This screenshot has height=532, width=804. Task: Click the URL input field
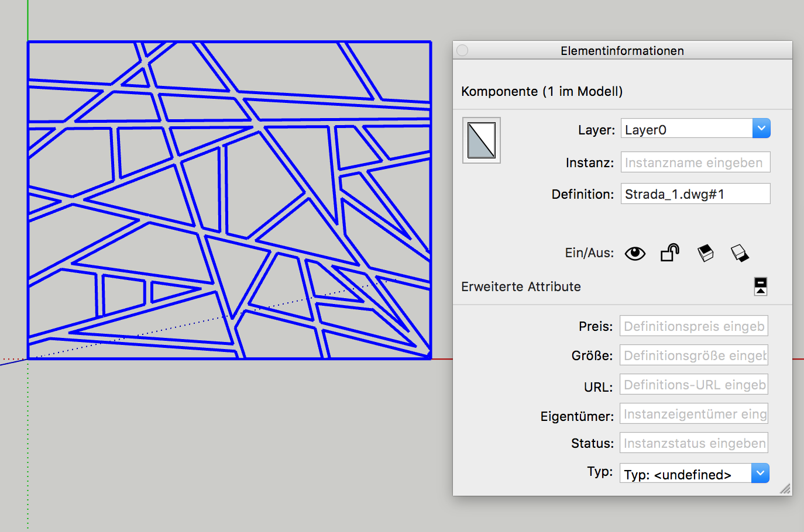(693, 385)
